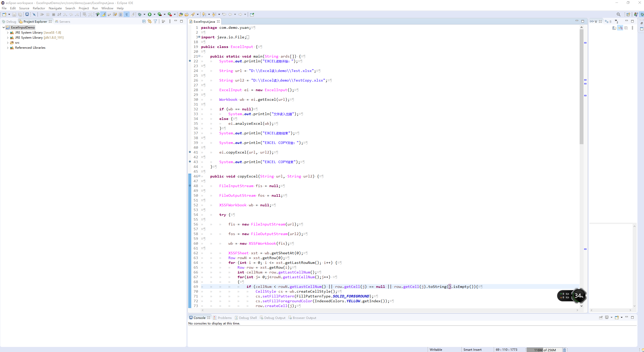Select the ExcelInputDemo project
Screen dimensions: 644x352
(23, 27)
